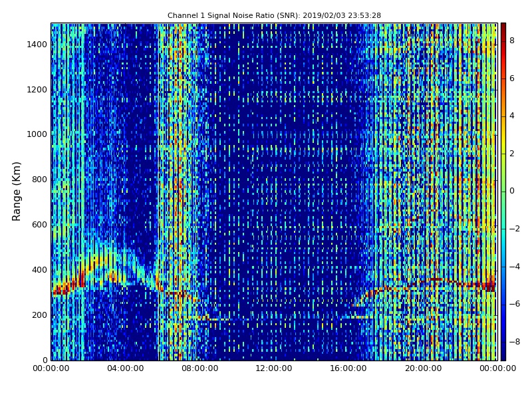Click the colorbar label −2
The image size is (532, 399).
click(515, 229)
